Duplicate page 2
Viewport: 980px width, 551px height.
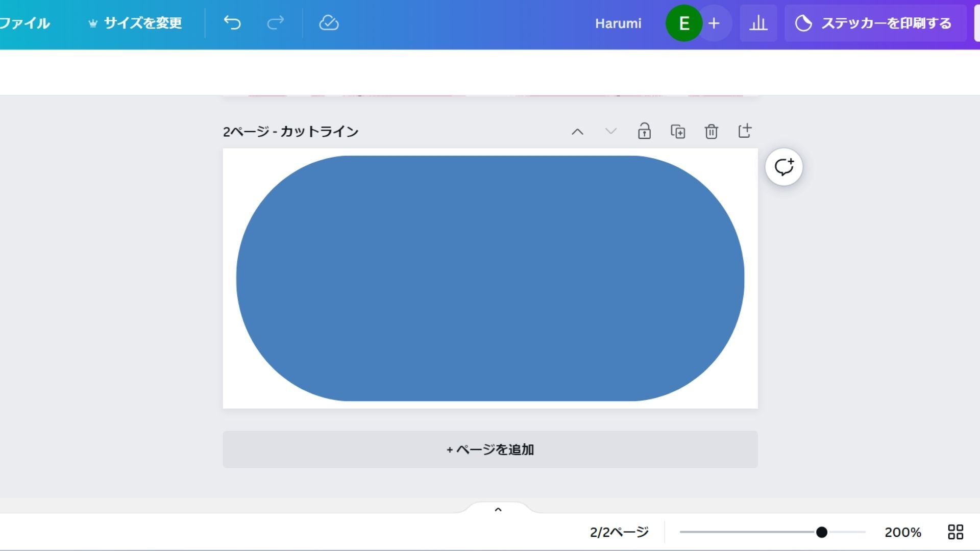point(678,132)
